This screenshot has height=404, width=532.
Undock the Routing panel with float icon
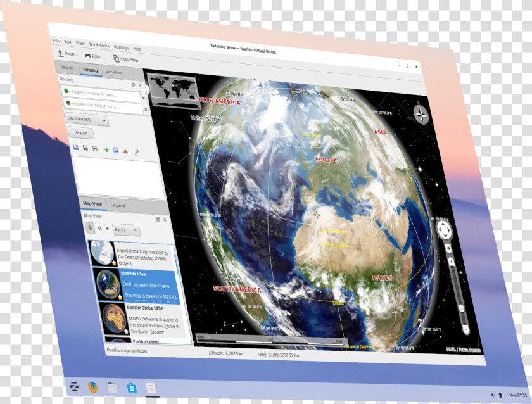134,85
